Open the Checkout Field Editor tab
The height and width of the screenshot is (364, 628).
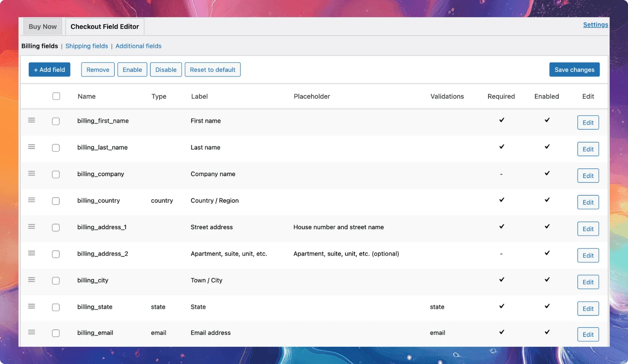(105, 26)
